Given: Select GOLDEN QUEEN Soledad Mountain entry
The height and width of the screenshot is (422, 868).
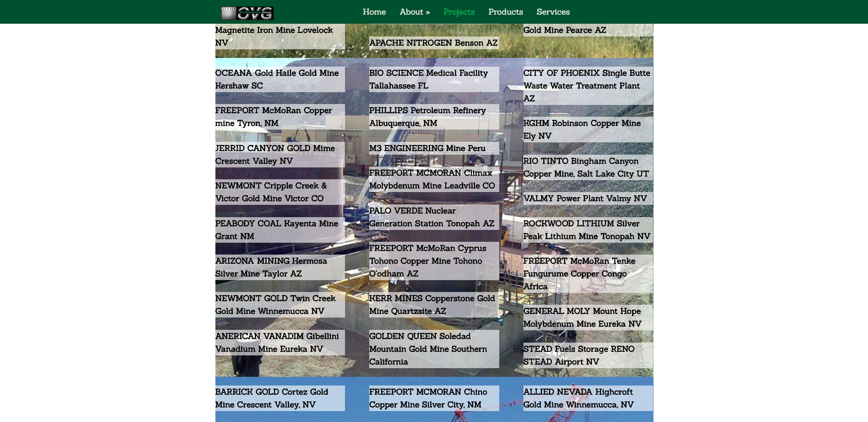Looking at the screenshot, I should coord(434,349).
